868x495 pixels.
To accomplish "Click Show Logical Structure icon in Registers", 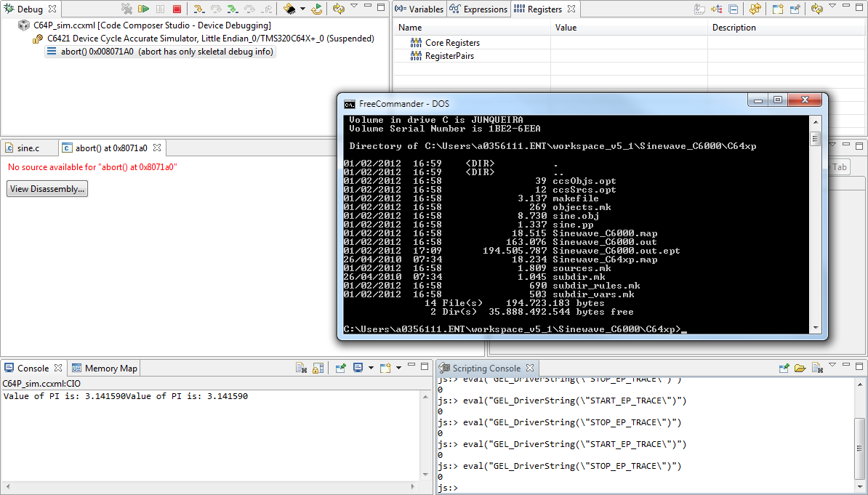I will pyautogui.click(x=717, y=9).
